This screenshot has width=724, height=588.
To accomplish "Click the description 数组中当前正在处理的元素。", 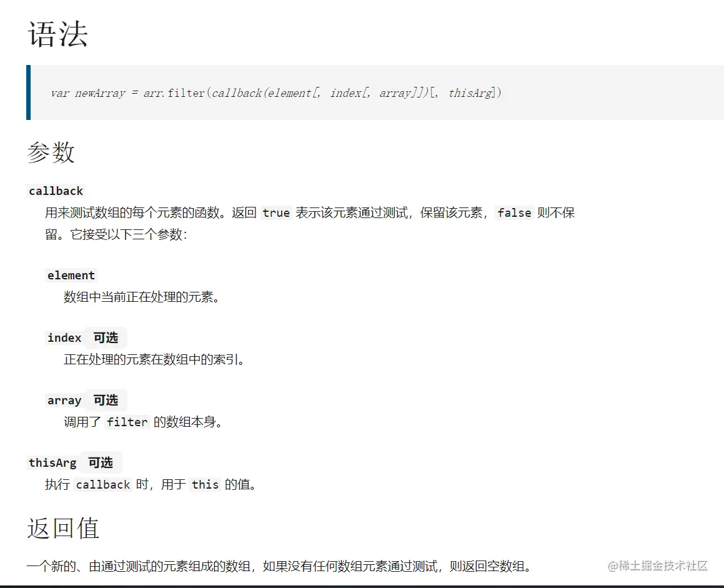I will click(141, 297).
